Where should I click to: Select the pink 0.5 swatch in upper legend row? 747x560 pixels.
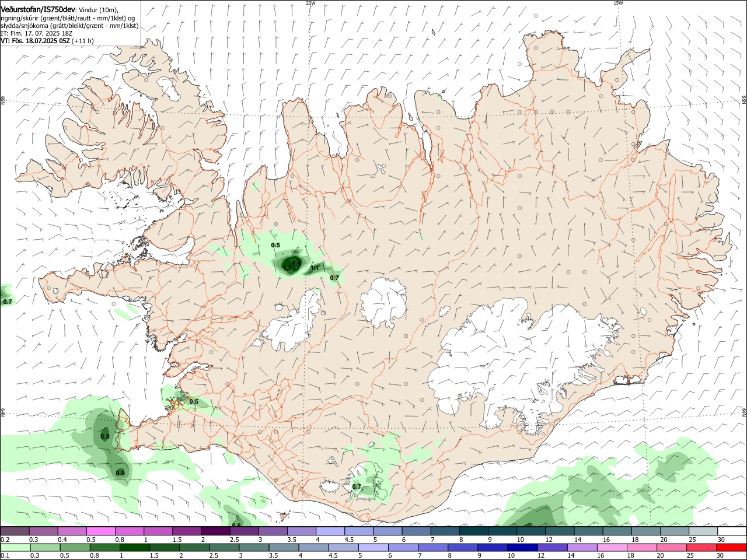(x=100, y=531)
